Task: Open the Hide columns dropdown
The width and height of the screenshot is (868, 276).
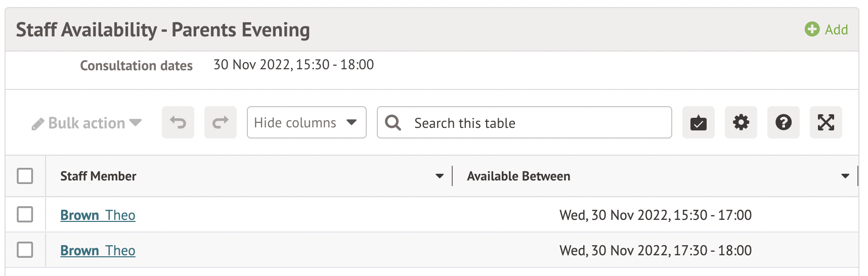Action: point(306,122)
